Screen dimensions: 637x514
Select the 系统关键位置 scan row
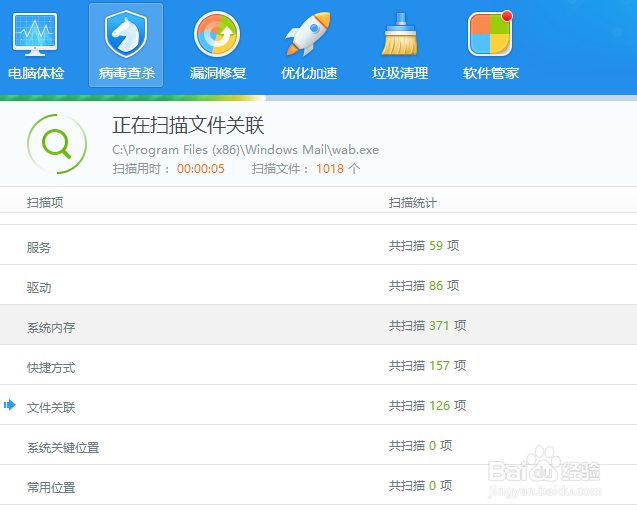(x=318, y=445)
